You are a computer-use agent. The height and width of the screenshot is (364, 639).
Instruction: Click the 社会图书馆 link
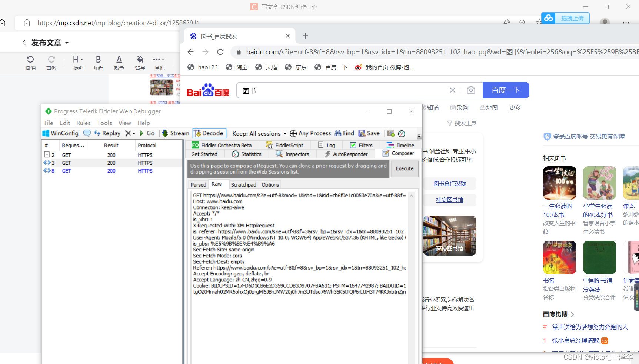(x=450, y=200)
